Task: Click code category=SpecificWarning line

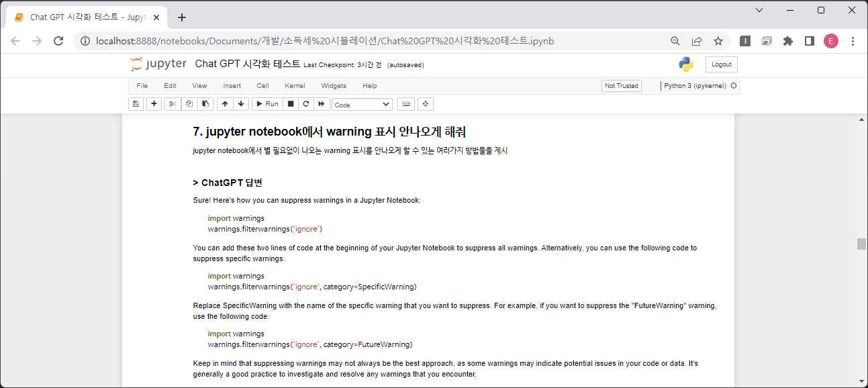Action: pyautogui.click(x=312, y=287)
